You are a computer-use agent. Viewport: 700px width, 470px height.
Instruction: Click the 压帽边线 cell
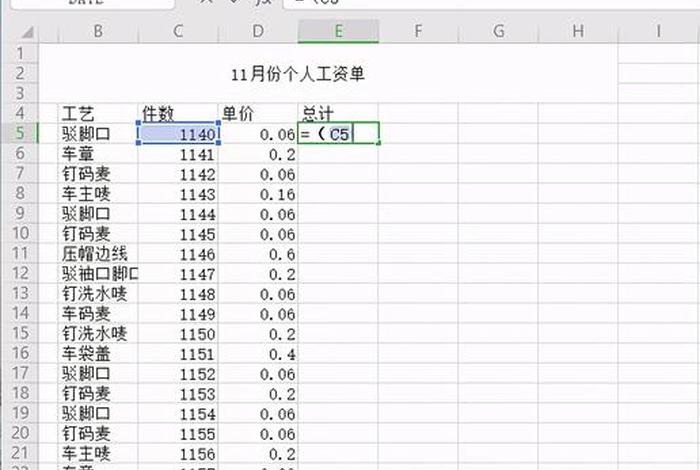tap(98, 254)
